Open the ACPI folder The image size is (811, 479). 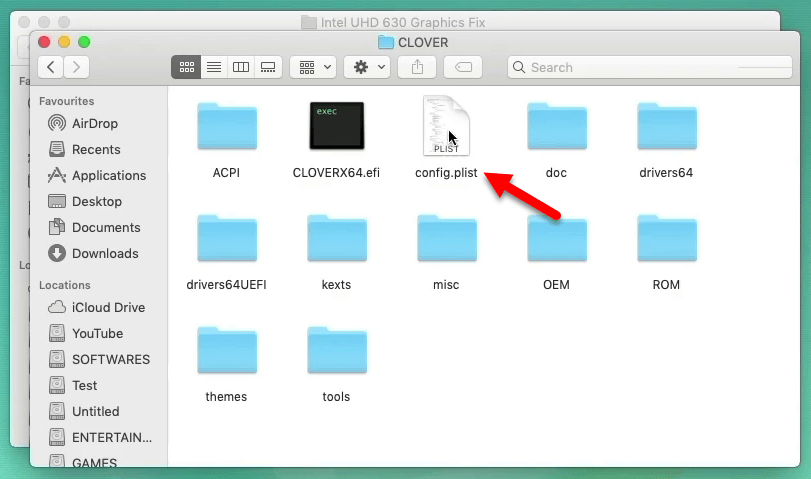tap(227, 126)
